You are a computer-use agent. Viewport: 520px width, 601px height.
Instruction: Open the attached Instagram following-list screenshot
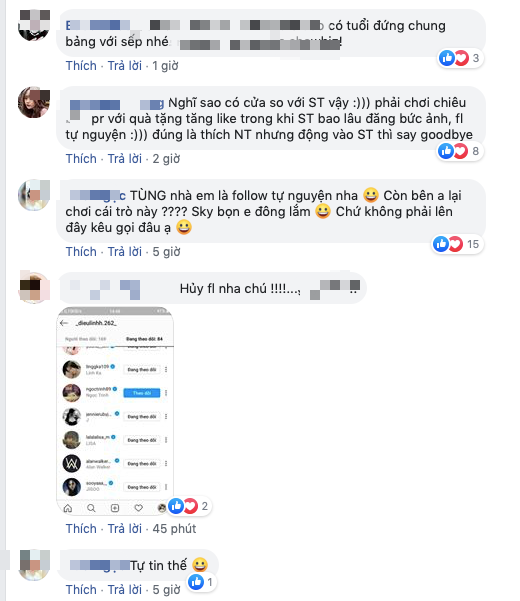(115, 411)
